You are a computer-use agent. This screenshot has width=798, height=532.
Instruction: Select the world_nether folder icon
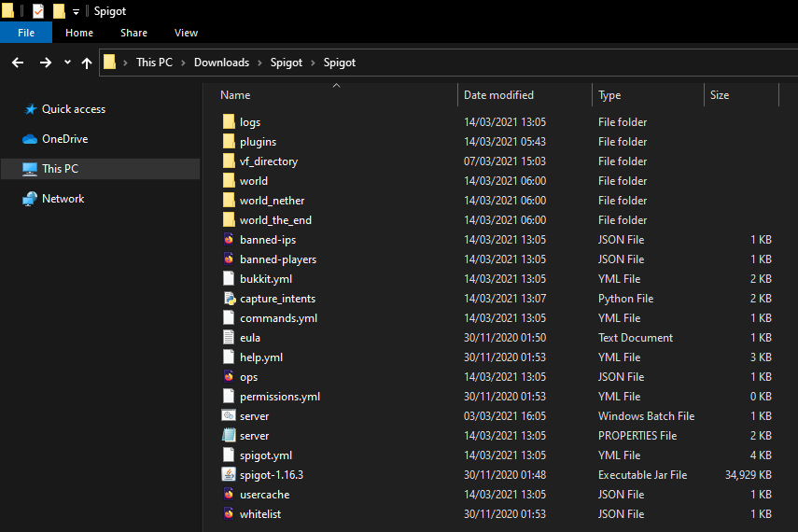[x=229, y=200]
